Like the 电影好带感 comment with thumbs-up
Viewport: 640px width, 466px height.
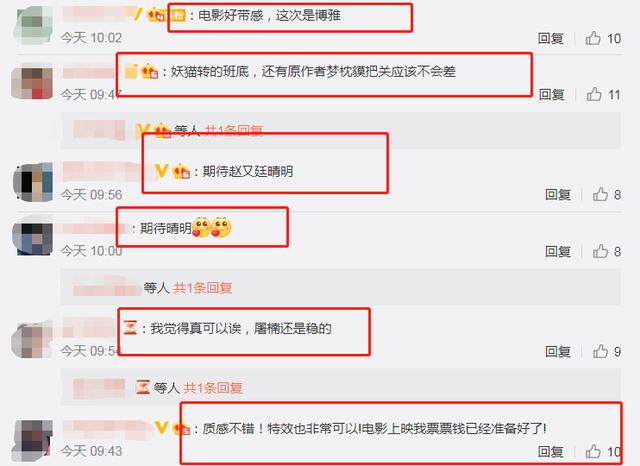click(x=593, y=38)
